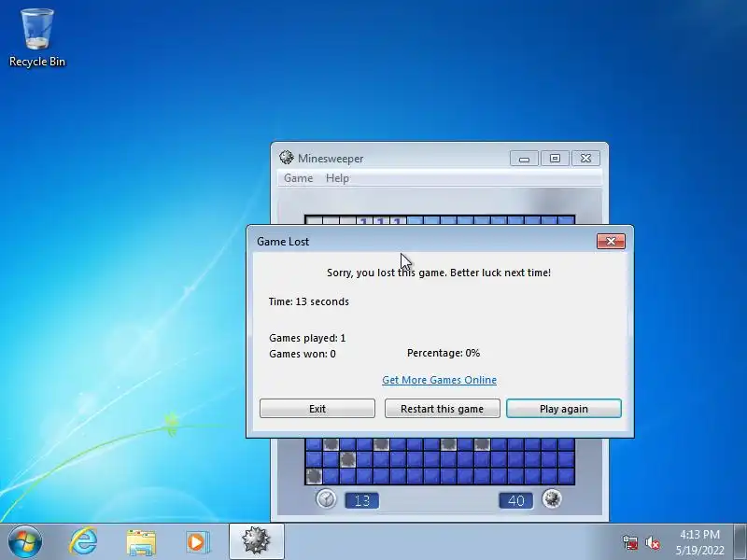Launch Internet Explorer from taskbar
The image size is (747, 560).
pos(83,542)
